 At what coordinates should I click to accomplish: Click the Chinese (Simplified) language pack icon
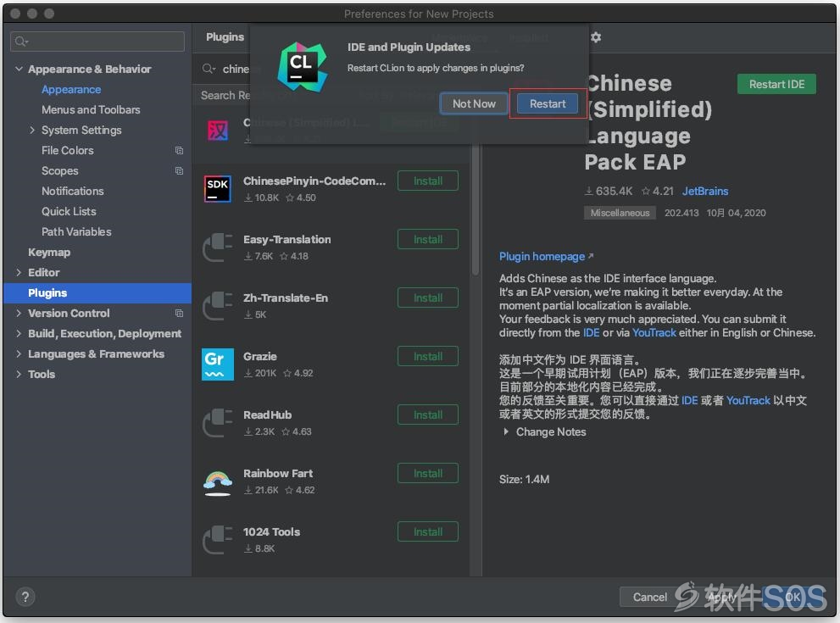[x=218, y=131]
